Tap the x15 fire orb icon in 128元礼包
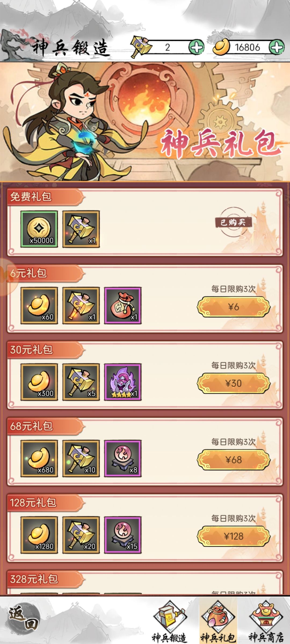Image resolution: width=290 pixels, height=644 pixels. 123,535
